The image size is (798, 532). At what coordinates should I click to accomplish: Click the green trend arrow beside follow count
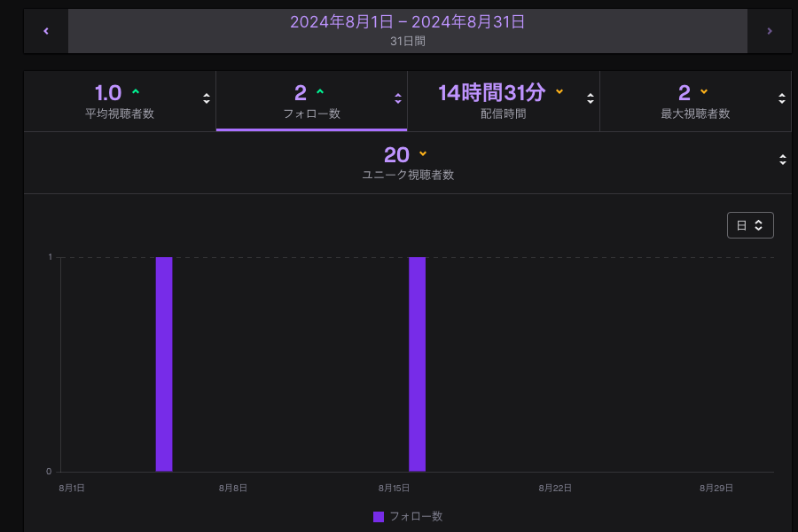pos(320,91)
